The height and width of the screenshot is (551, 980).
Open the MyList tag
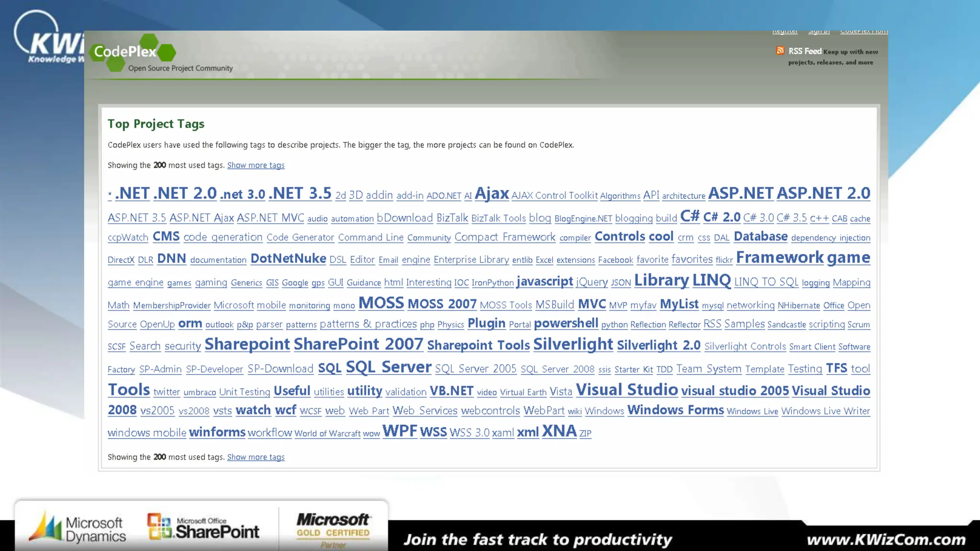[x=679, y=304]
